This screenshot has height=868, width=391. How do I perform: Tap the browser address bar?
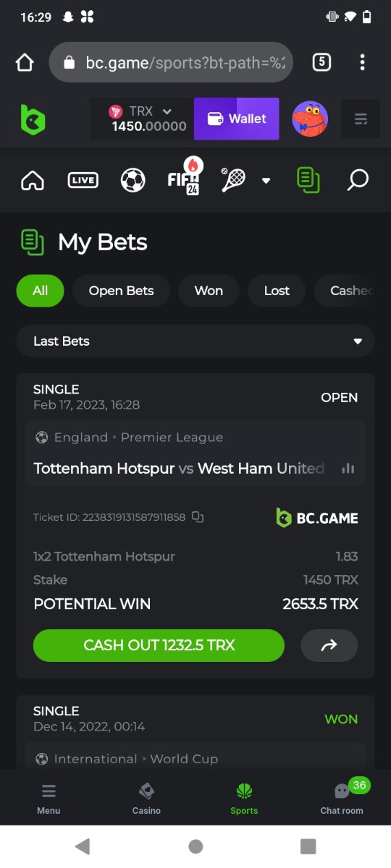[x=171, y=62]
